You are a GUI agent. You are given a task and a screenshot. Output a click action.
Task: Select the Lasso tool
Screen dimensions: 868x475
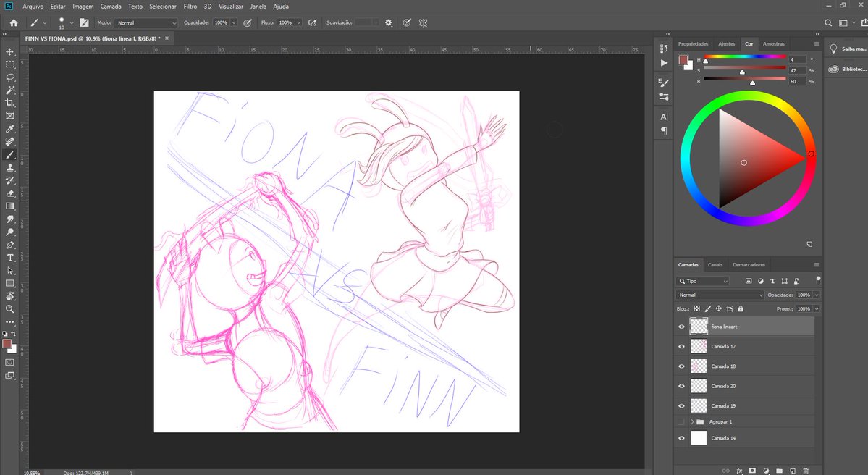(x=10, y=77)
